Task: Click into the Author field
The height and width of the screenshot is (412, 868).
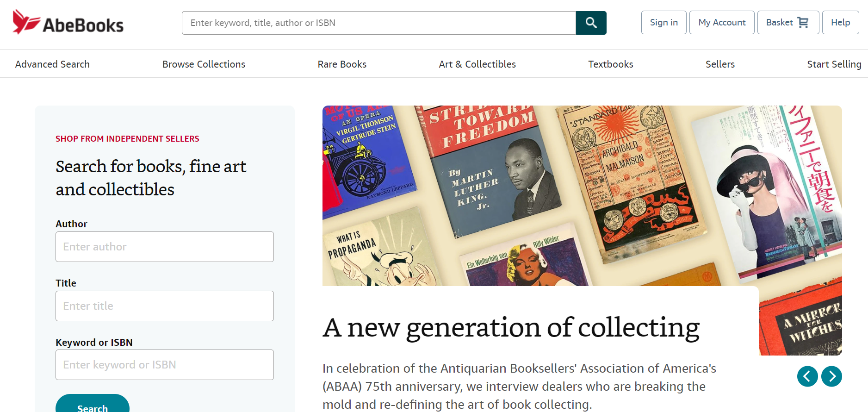Action: pyautogui.click(x=165, y=247)
